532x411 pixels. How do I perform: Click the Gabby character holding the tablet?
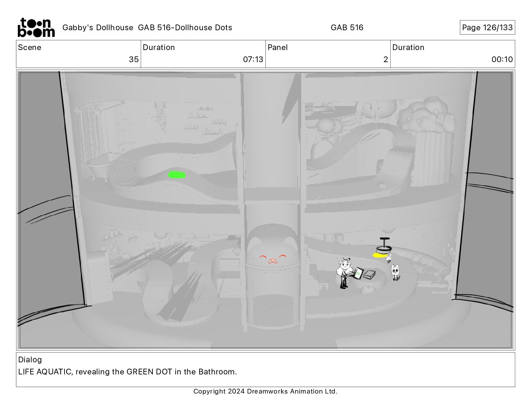[345, 273]
